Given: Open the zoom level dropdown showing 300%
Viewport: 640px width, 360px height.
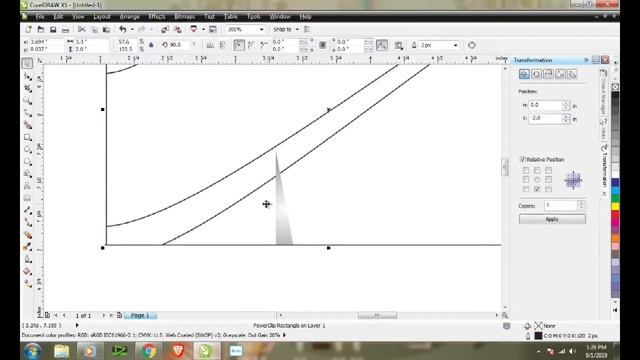Looking at the screenshot, I should click(261, 29).
